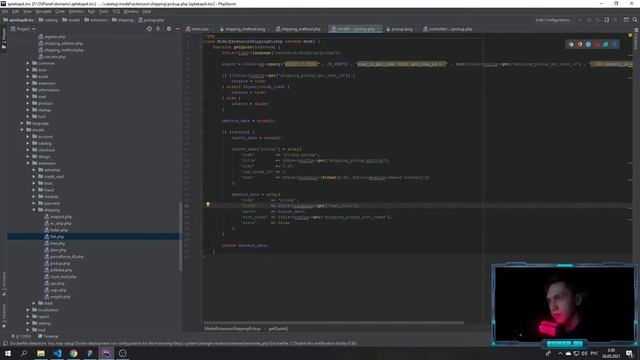Collapse the shipping folder in tree

(34, 210)
